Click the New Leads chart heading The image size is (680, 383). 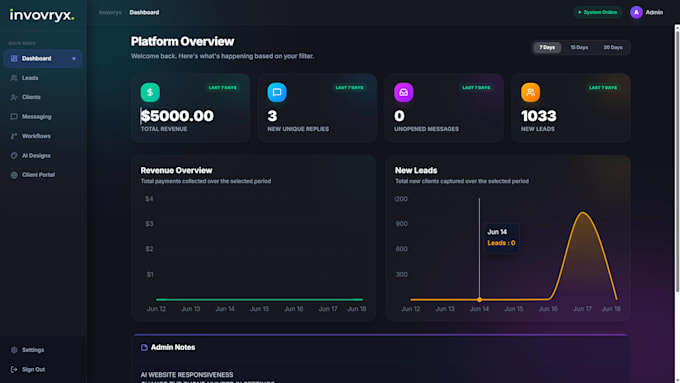[416, 170]
